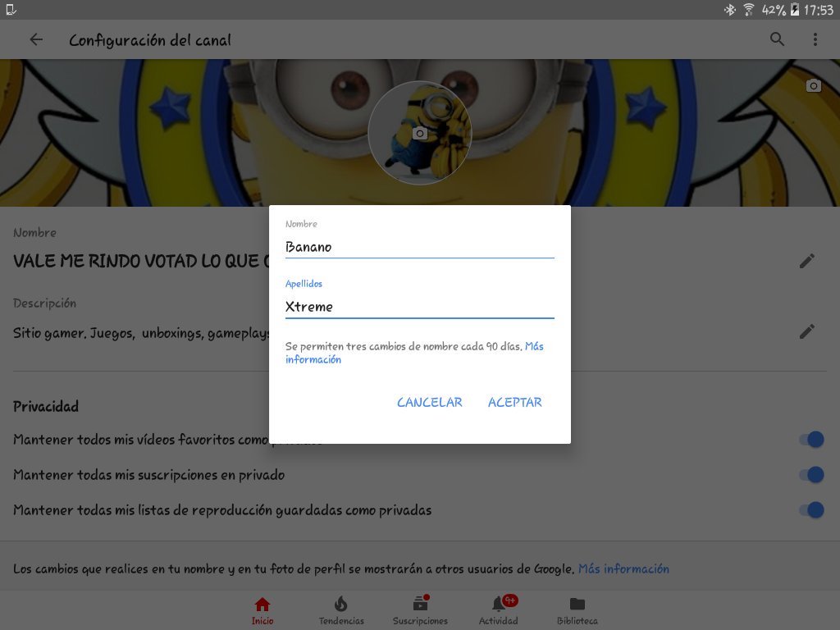Toggle saved playlists private switch
The width and height of the screenshot is (840, 630).
click(x=811, y=510)
